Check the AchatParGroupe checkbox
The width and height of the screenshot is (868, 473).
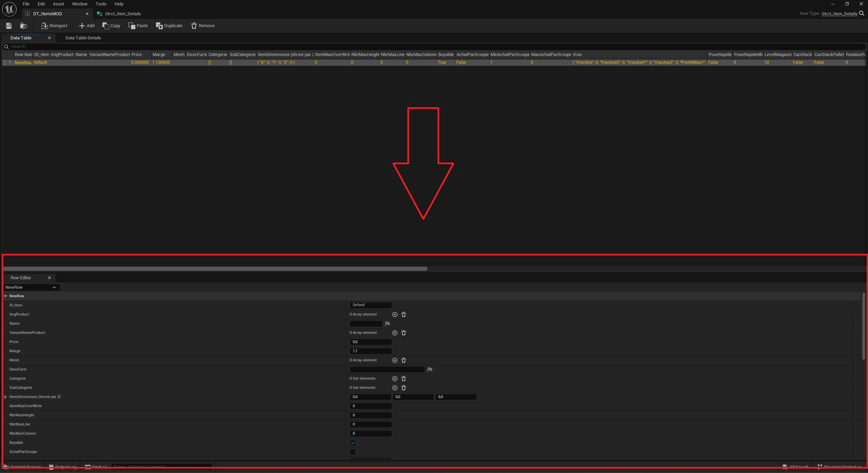click(353, 452)
